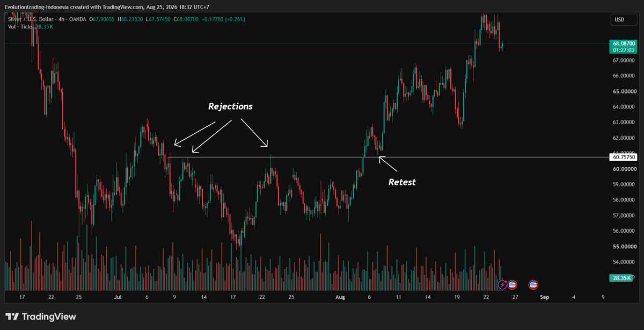
Task: Click the 11 date label on time axis
Action: (x=398, y=297)
